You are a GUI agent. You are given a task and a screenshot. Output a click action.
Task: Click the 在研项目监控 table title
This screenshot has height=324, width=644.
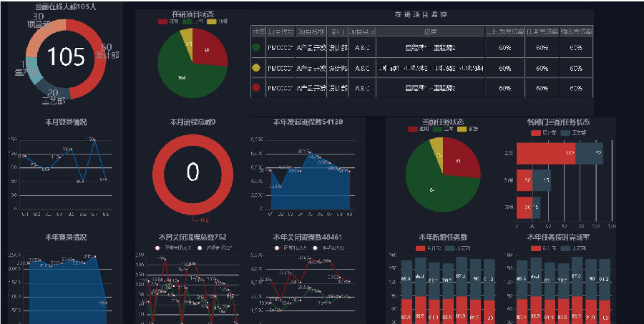[x=421, y=15]
